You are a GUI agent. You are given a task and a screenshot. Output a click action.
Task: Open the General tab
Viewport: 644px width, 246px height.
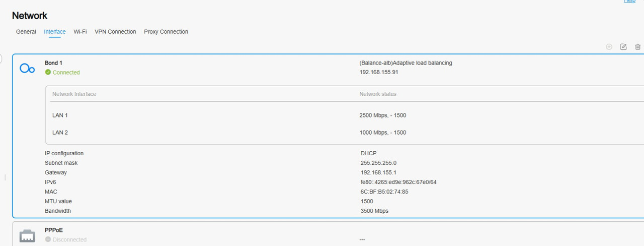[26, 32]
